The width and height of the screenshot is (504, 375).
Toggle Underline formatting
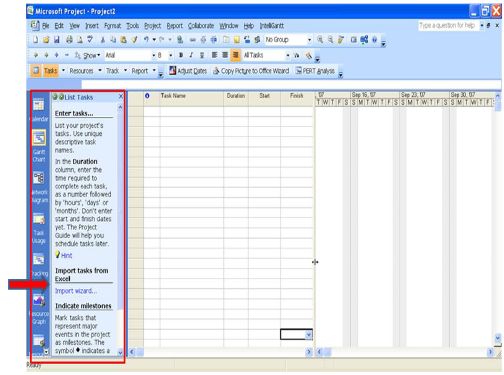(202, 55)
